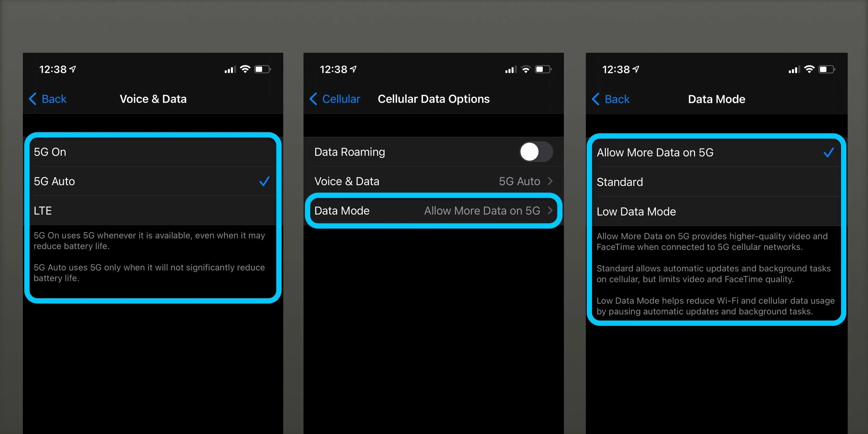Open Data Mode row in Cellular Data Options

click(x=433, y=211)
